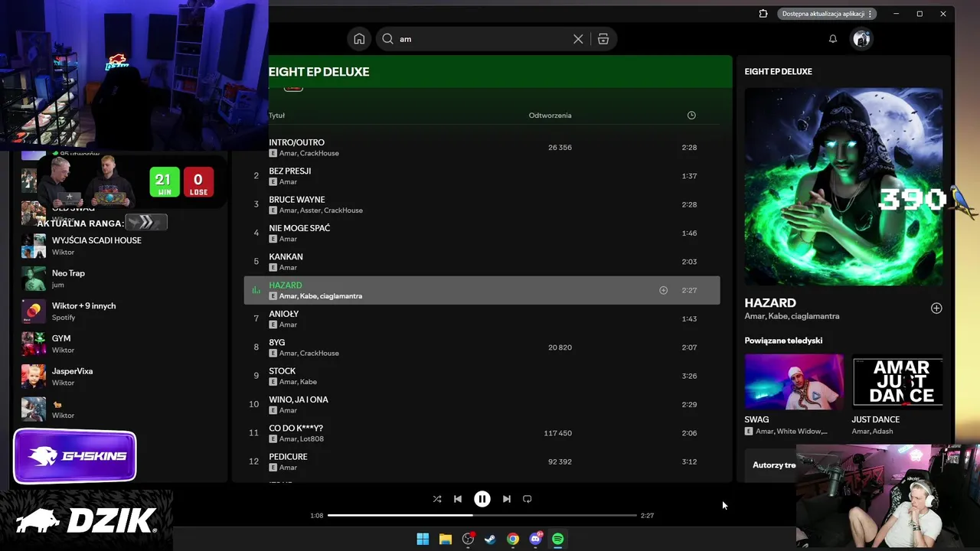This screenshot has height=551, width=980.
Task: Click icon left of update notice
Action: click(x=763, y=14)
